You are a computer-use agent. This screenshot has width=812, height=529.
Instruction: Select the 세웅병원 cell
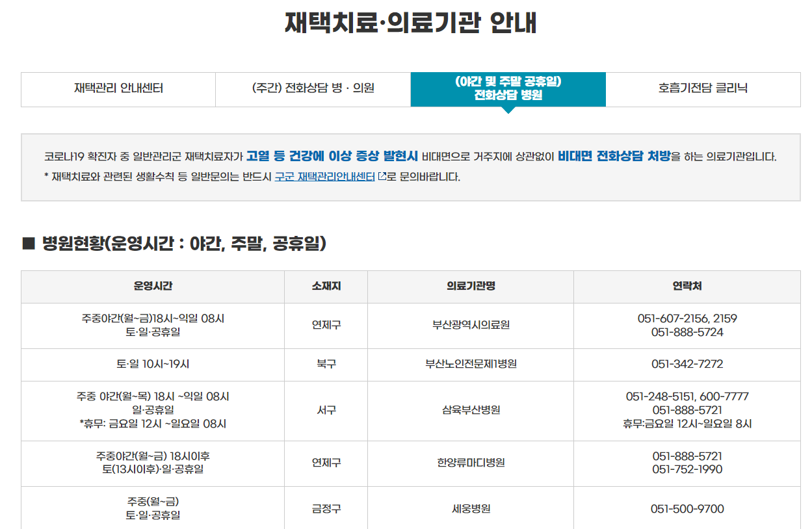point(471,509)
